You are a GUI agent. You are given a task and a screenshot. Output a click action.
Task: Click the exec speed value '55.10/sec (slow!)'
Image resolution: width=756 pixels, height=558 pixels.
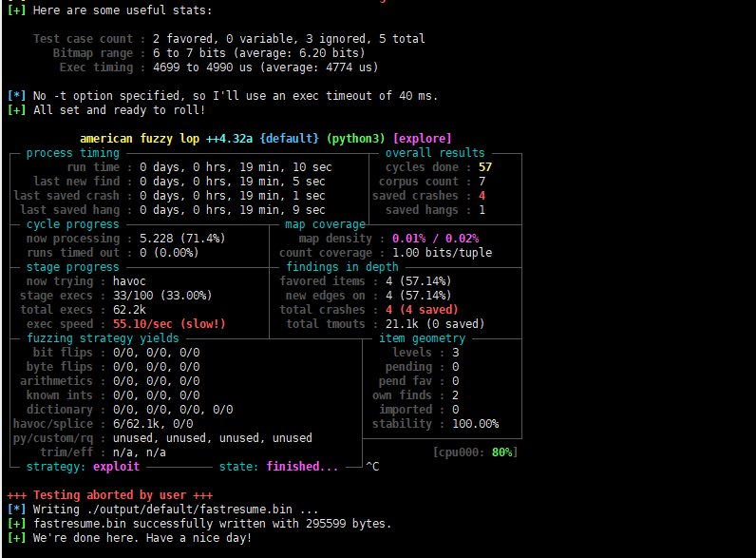point(169,324)
